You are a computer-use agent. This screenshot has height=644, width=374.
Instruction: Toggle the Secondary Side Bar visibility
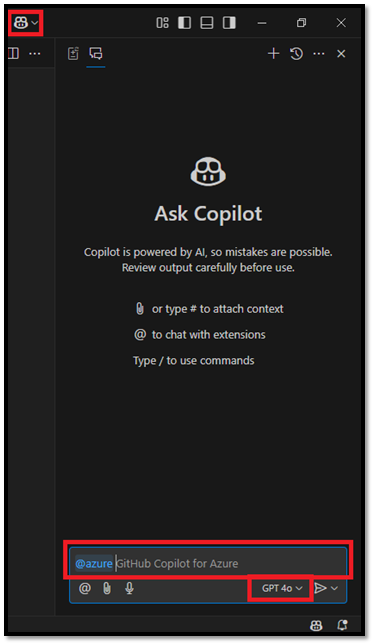229,23
